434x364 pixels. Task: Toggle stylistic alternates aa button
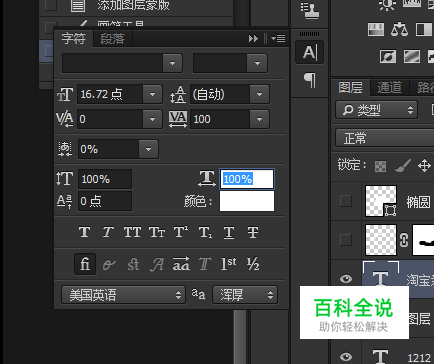tap(181, 264)
